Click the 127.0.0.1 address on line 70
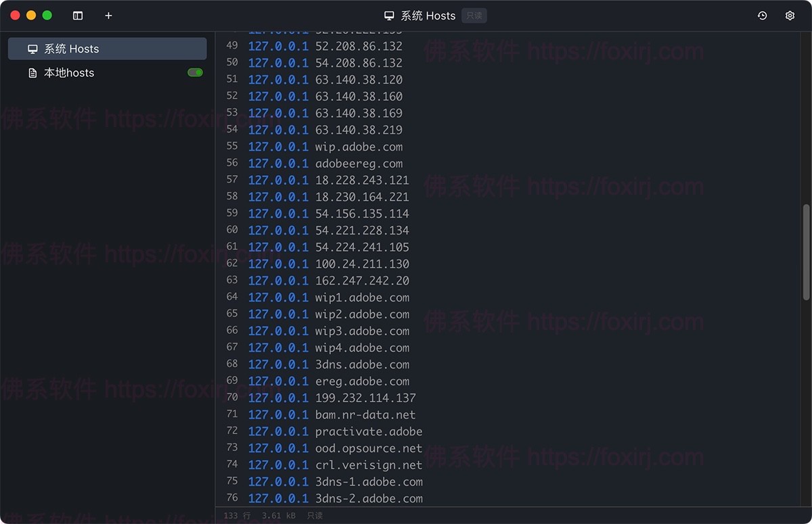The width and height of the screenshot is (812, 524). [x=278, y=398]
